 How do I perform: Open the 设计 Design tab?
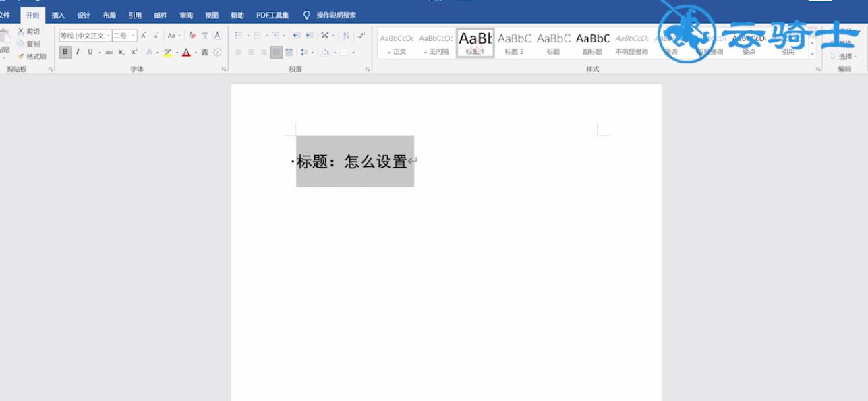(x=84, y=15)
